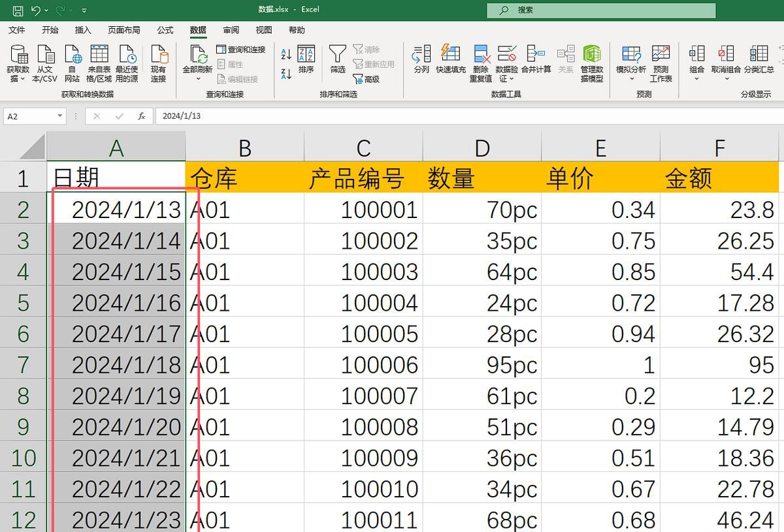Open the undo history dropdown arrow
The image size is (784, 532).
pyautogui.click(x=46, y=10)
